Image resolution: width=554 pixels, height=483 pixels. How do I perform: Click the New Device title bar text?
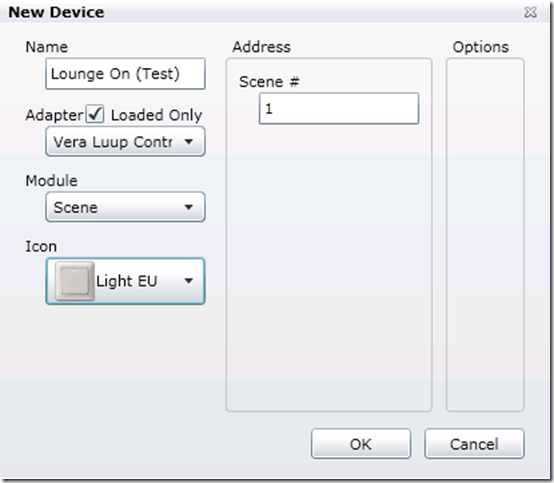click(56, 12)
